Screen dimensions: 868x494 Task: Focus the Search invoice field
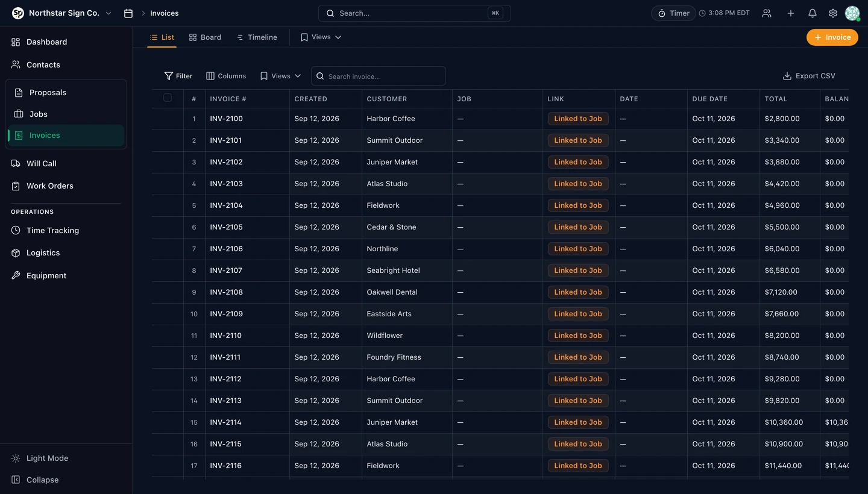pyautogui.click(x=379, y=76)
